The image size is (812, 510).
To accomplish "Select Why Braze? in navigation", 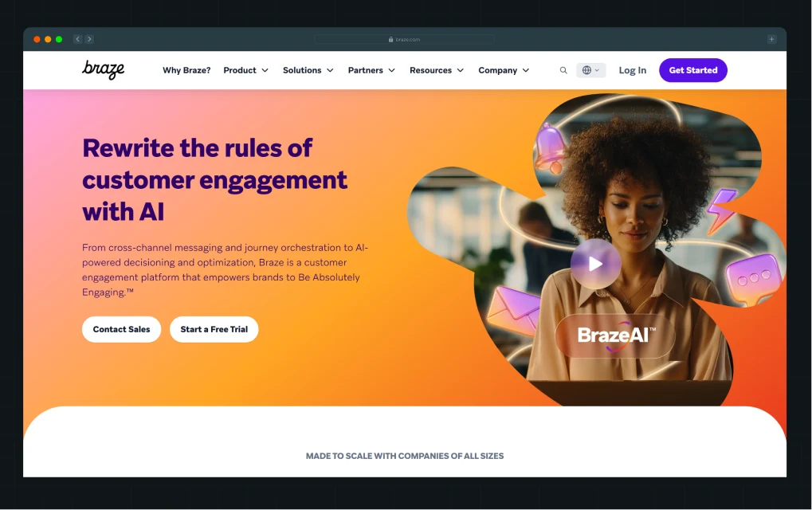I will pyautogui.click(x=186, y=70).
